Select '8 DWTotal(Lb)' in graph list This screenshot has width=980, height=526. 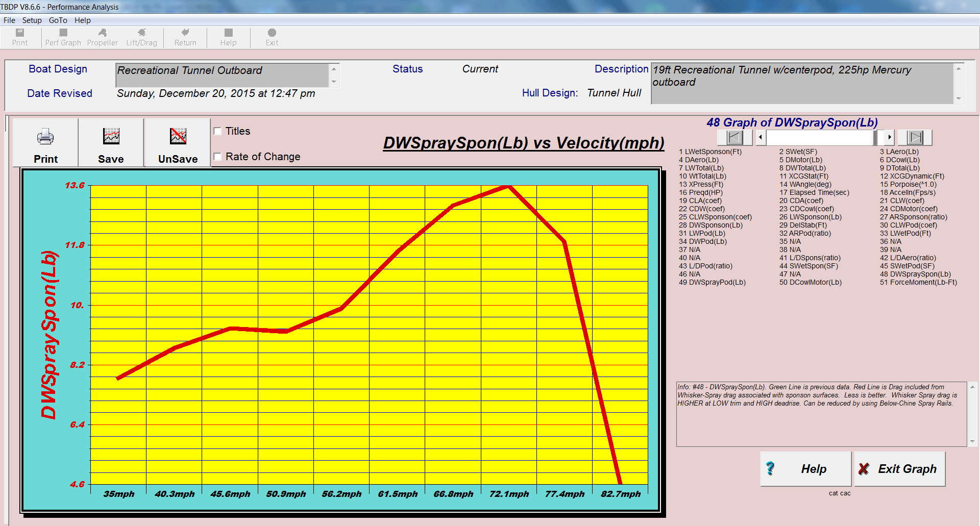[802, 168]
